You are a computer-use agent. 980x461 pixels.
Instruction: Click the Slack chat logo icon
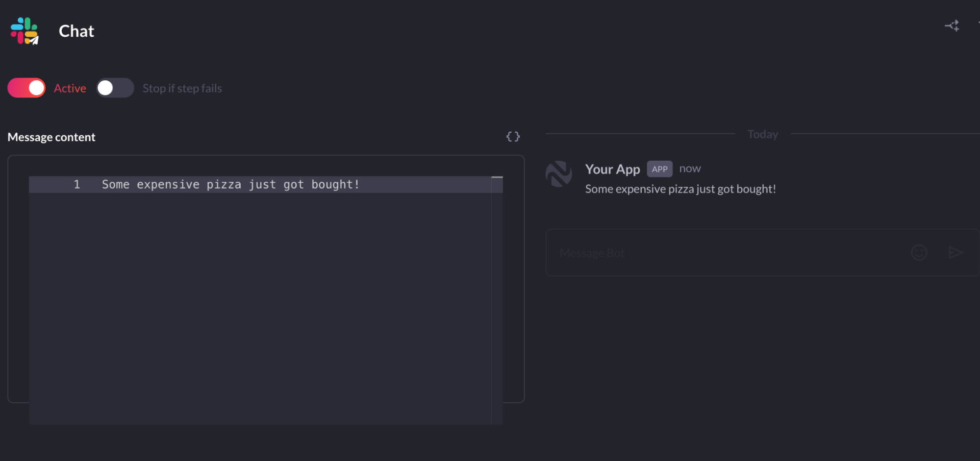[25, 31]
